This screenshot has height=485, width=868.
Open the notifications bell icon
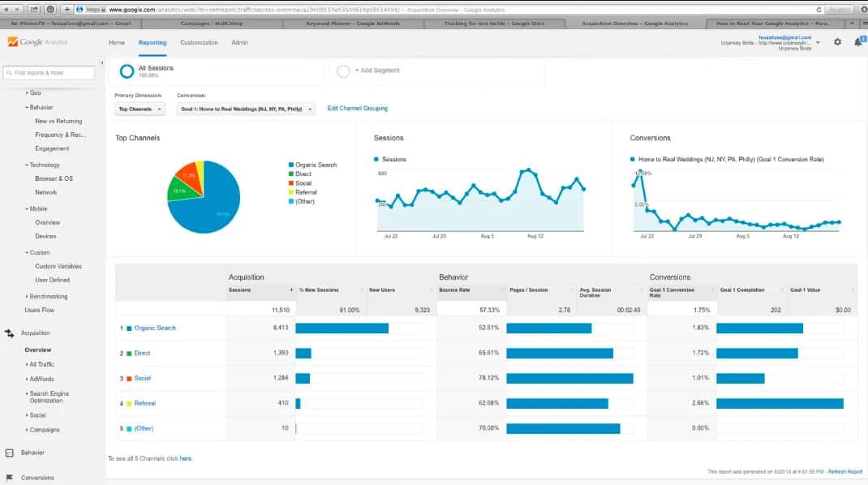coord(858,41)
